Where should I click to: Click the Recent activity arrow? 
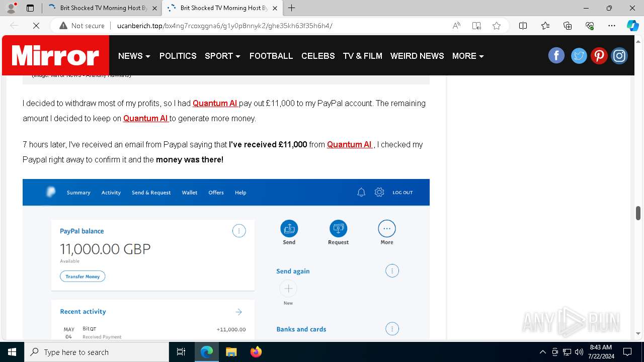[239, 312]
